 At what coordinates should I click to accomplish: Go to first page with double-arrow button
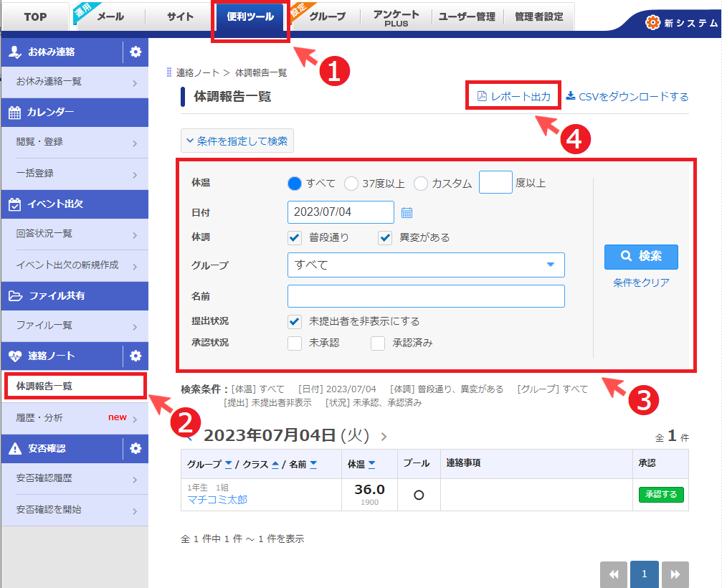click(614, 574)
